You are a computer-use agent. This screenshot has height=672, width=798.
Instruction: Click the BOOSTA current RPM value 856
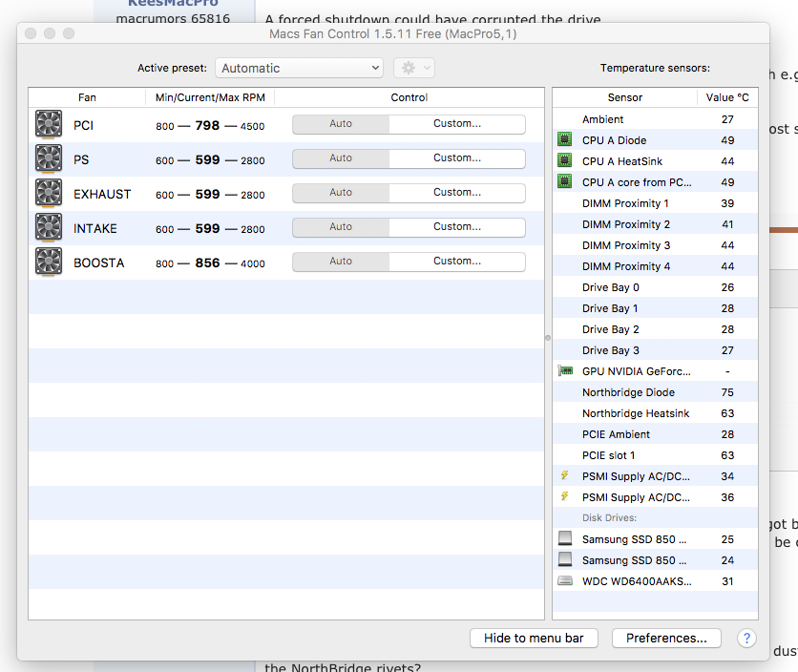coord(208,262)
